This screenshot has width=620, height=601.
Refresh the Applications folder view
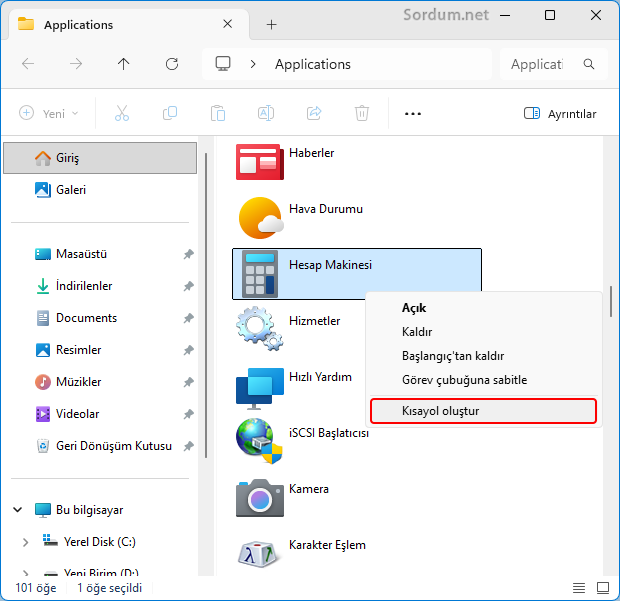172,64
